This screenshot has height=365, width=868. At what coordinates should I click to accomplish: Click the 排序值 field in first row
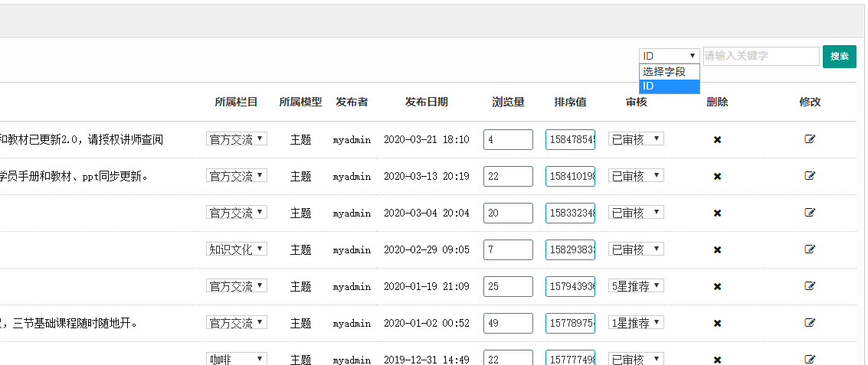(570, 139)
